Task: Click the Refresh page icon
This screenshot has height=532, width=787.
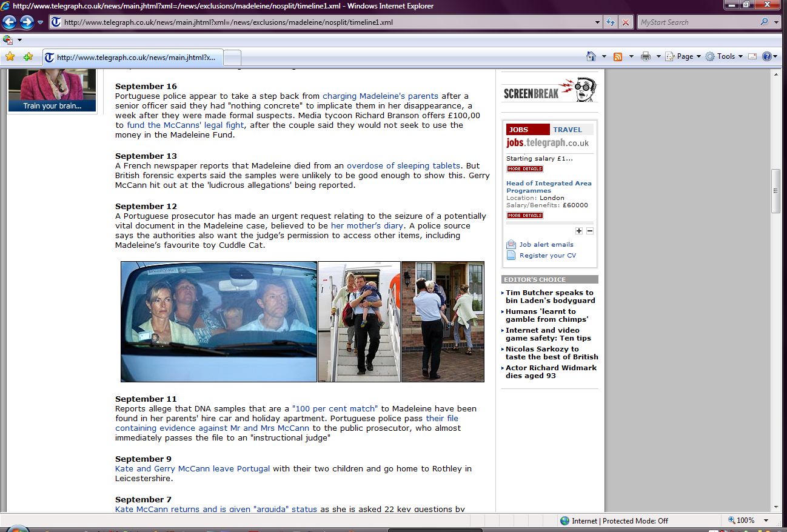Action: point(611,22)
